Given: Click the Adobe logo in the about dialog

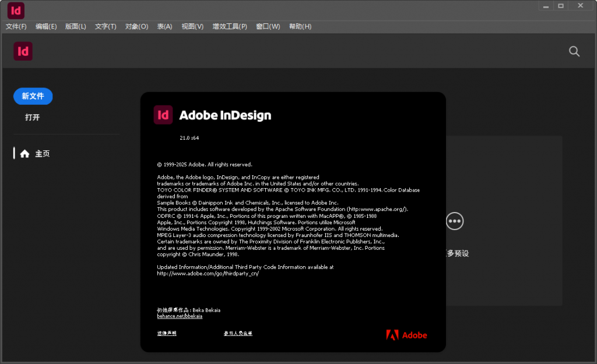Looking at the screenshot, I should coord(406,335).
